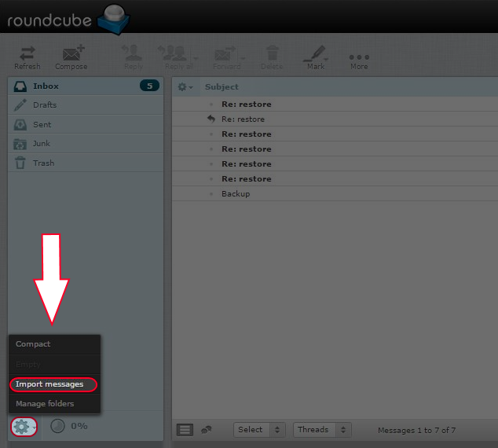Expand Reply all dropdown arrow

tap(196, 58)
